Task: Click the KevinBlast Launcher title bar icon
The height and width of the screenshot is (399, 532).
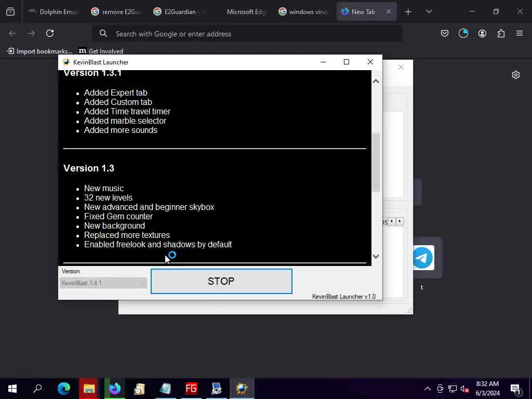Action: coord(66,62)
